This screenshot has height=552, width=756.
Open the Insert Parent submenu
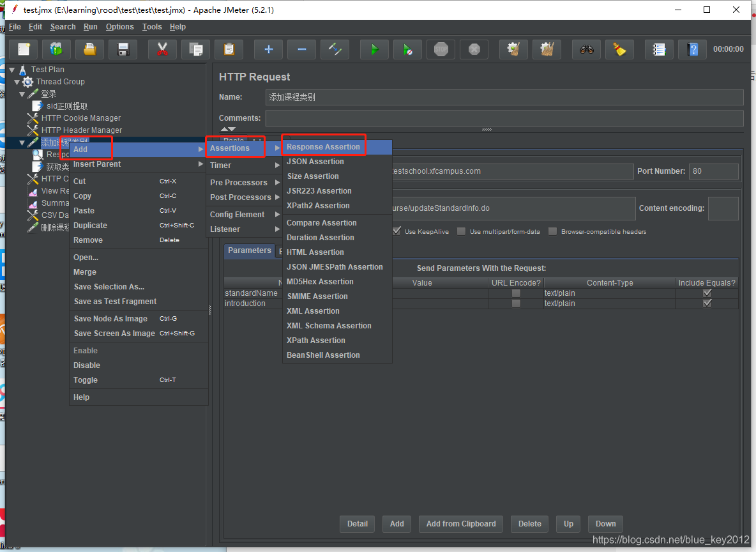[139, 164]
